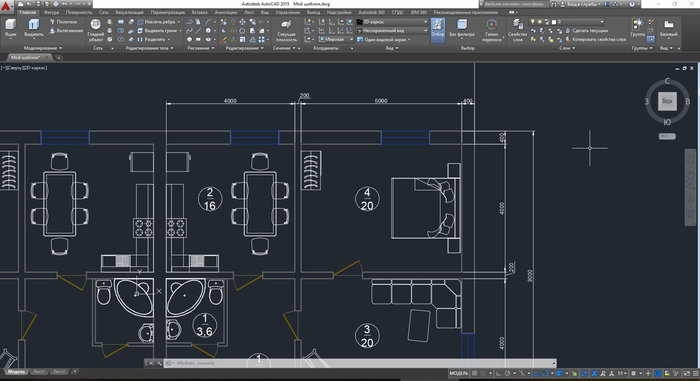Toggle the Culling (Отбор) button
The width and height of the screenshot is (700, 381).
(x=438, y=29)
